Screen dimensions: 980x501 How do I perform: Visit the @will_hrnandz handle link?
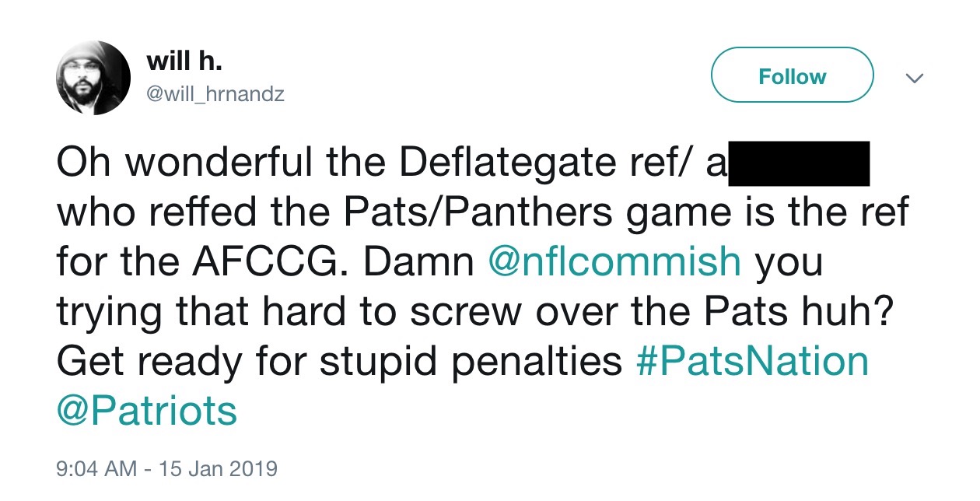215,95
